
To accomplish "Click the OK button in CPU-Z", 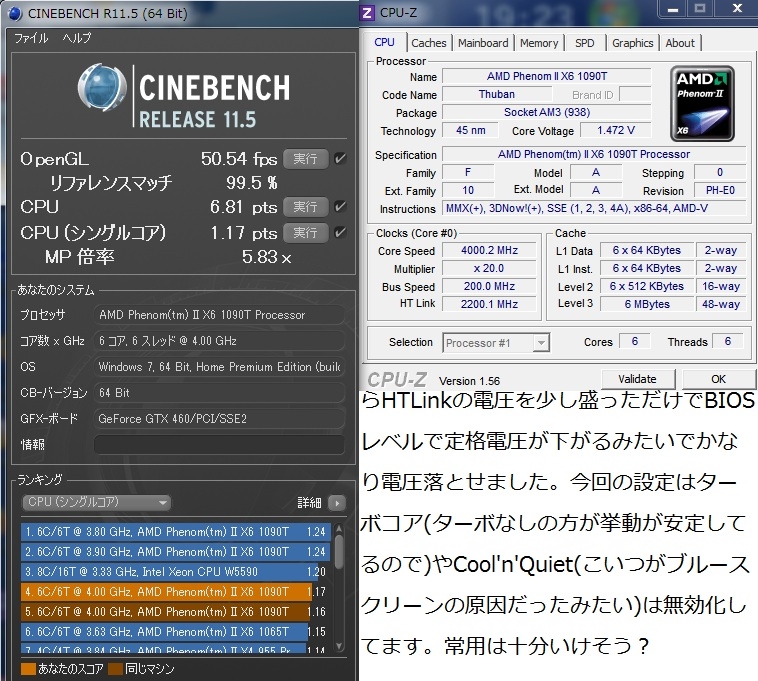I will (x=718, y=379).
